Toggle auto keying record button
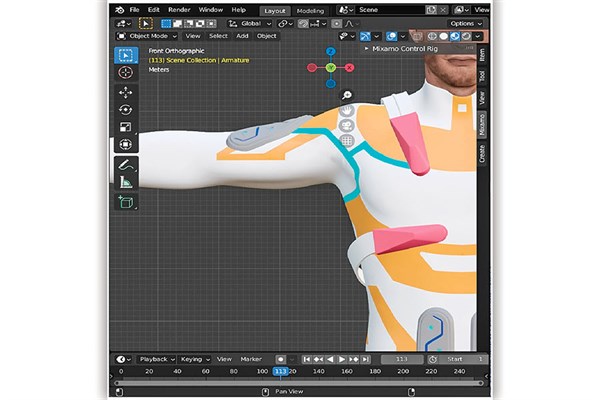Viewport: 600px width, 400px height. coord(281,358)
